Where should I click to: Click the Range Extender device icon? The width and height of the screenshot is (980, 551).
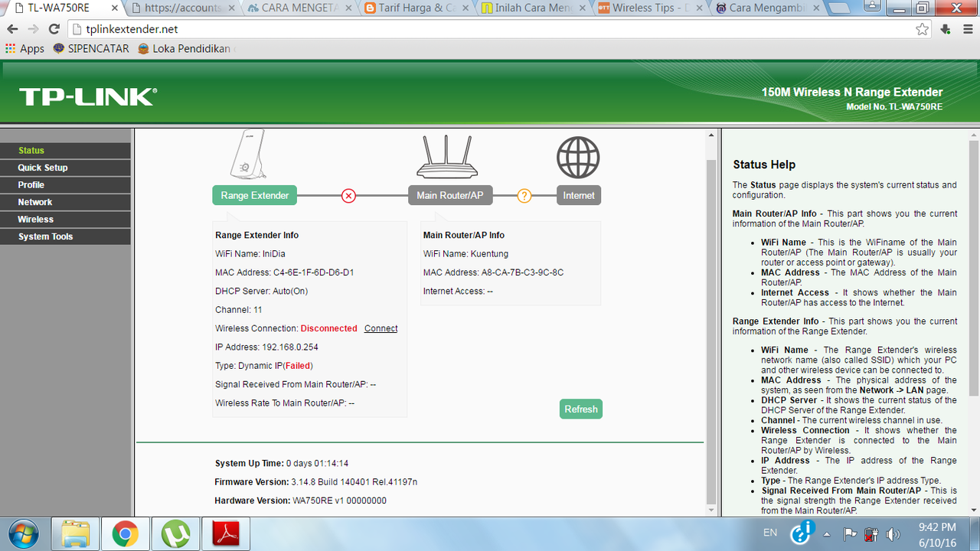tap(249, 155)
